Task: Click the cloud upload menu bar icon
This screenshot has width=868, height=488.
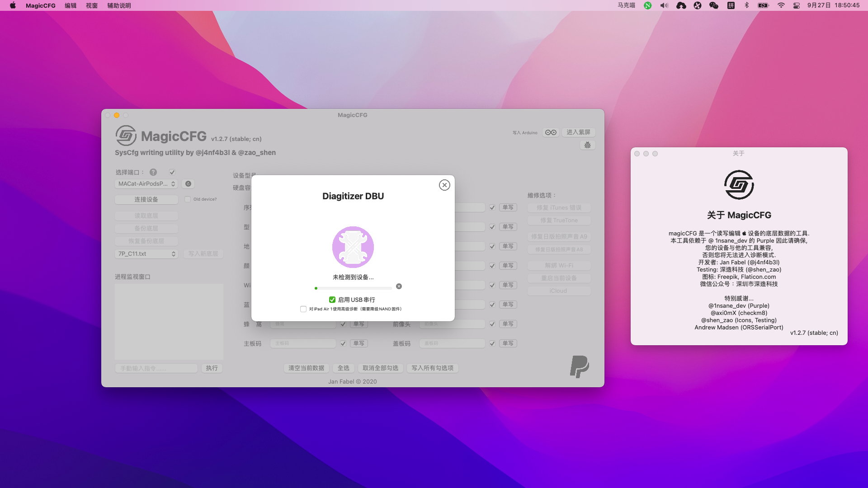Action: (681, 5)
